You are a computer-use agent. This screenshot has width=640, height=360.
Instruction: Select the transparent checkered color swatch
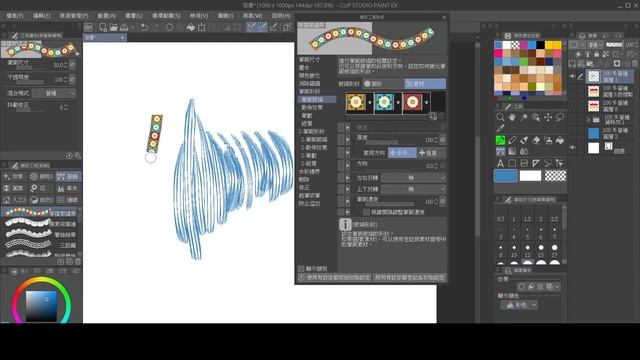click(555, 176)
